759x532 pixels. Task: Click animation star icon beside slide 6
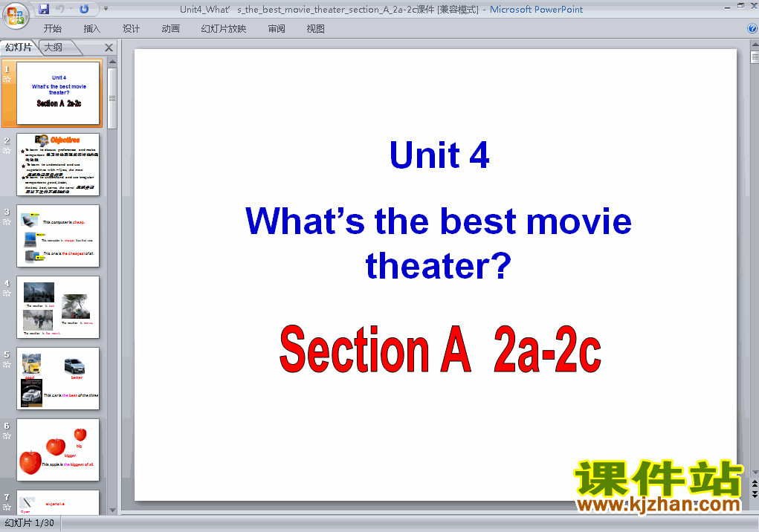(7, 435)
